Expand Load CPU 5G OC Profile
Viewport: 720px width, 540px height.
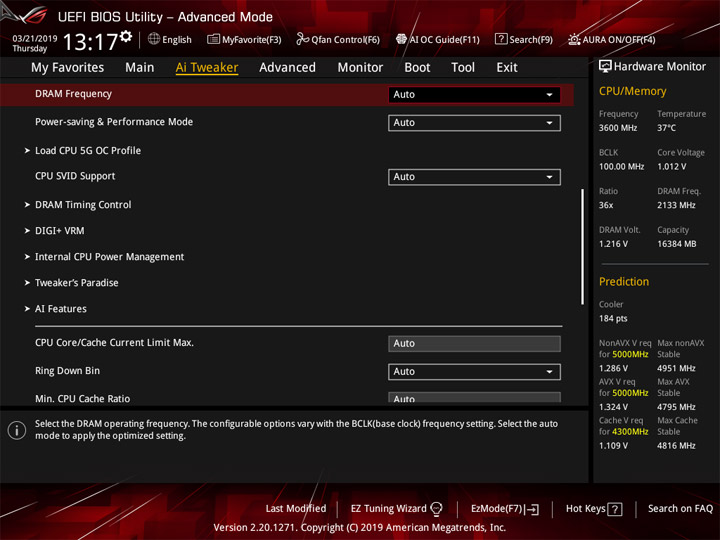click(x=88, y=151)
